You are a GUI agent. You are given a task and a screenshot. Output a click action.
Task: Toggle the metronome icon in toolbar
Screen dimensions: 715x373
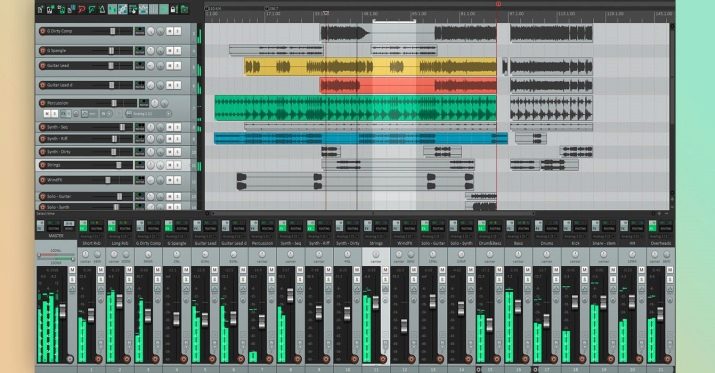click(102, 9)
